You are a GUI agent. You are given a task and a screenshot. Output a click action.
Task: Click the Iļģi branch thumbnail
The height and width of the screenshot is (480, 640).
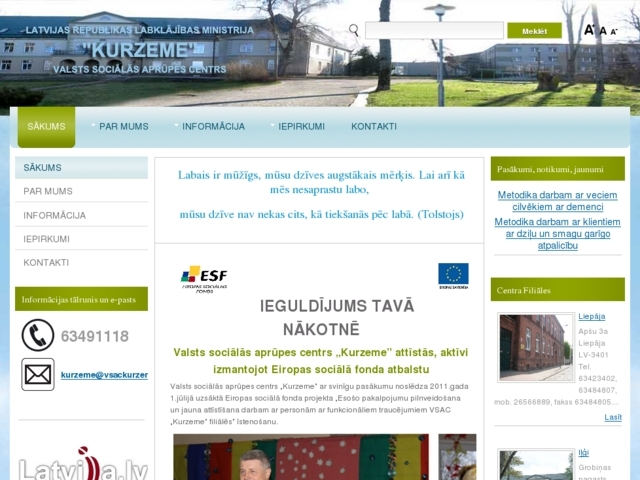536,465
